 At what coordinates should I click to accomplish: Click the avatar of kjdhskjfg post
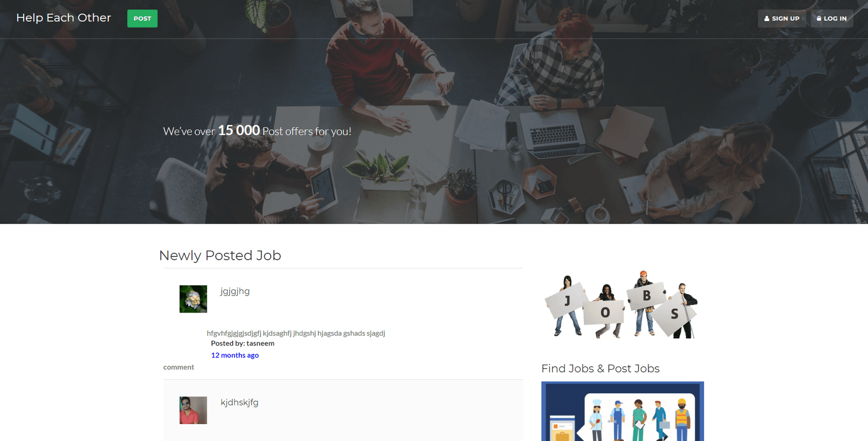[x=193, y=410]
